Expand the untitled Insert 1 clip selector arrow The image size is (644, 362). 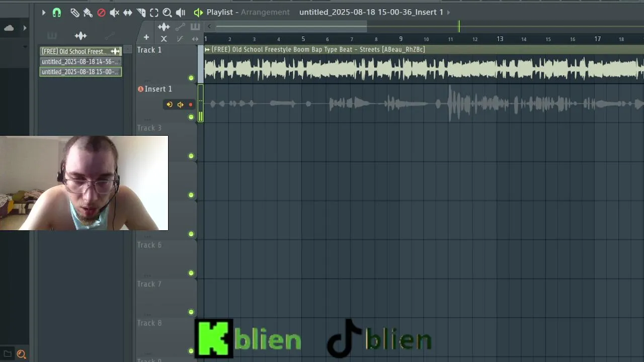pos(448,12)
